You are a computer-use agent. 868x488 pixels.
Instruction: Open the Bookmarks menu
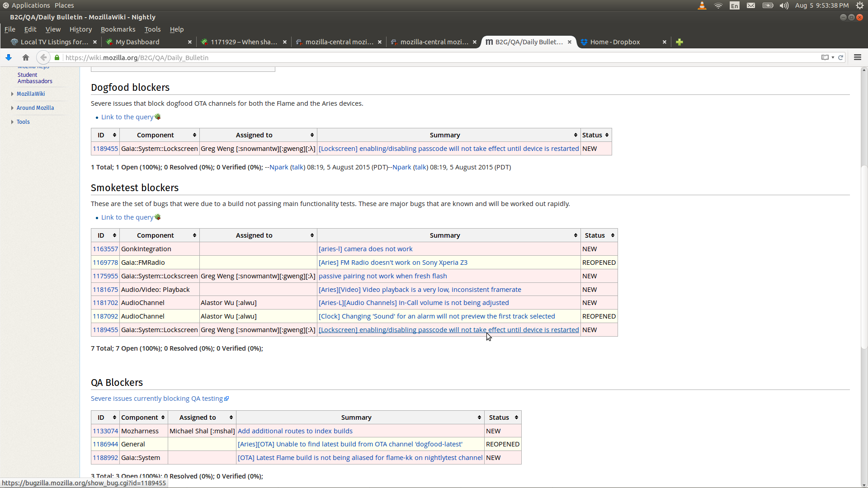coord(118,29)
